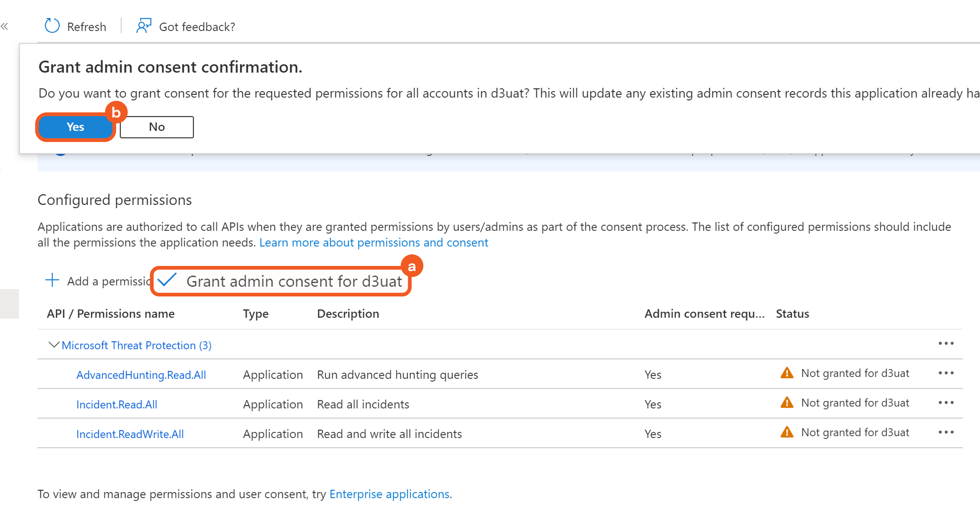980x518 pixels.
Task: Click the plus icon for Add a permission
Action: (x=52, y=280)
